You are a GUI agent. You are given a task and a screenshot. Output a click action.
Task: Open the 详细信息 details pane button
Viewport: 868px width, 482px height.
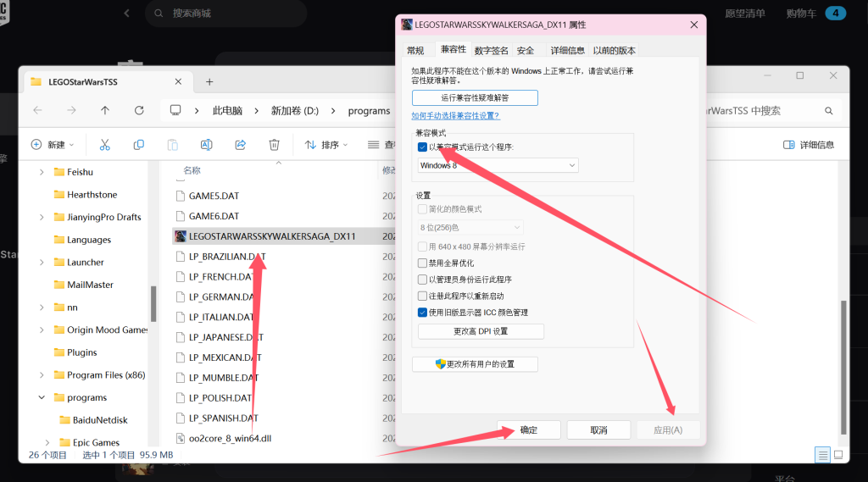coord(808,145)
